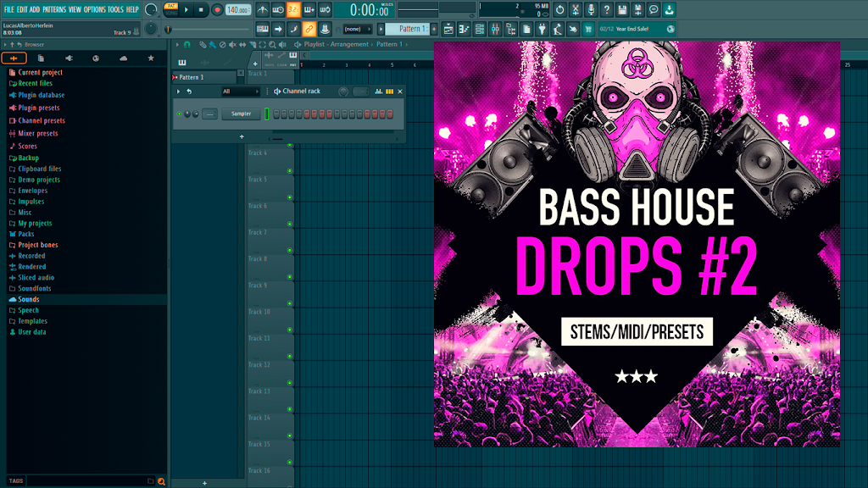868x488 pixels.
Task: Open the Piano roll view button
Action: click(x=464, y=29)
